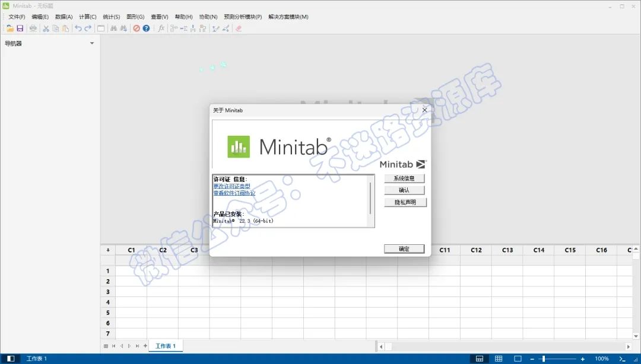The image size is (641, 364).
Task: Open the 计算(C) menu
Action: [87, 17]
